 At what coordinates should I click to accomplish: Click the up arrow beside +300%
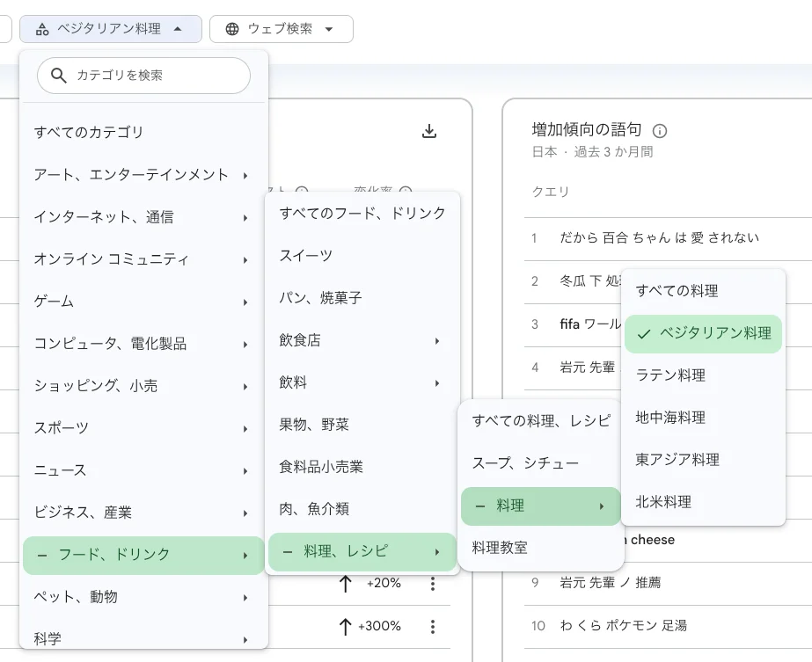346,626
